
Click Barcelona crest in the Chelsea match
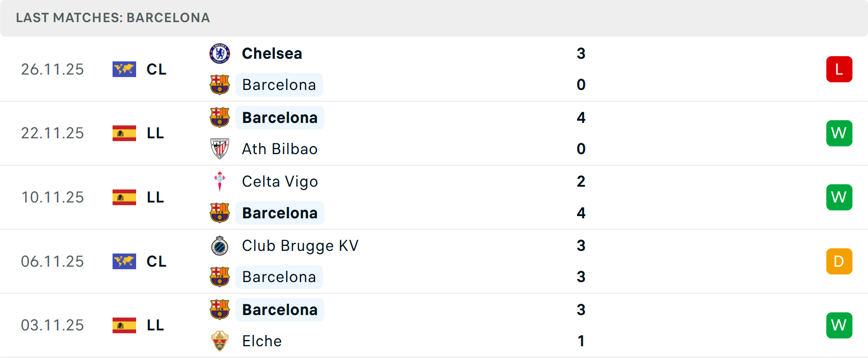click(220, 85)
